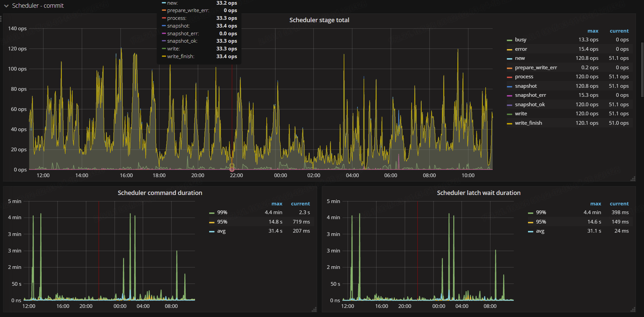Sort stage total legend by max column
The width and height of the screenshot is (644, 317).
(593, 31)
